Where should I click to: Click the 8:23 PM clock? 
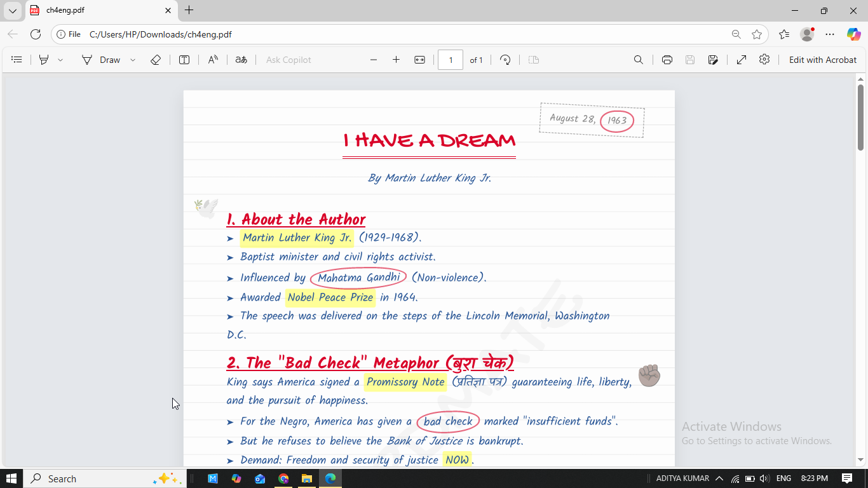[815, 478]
